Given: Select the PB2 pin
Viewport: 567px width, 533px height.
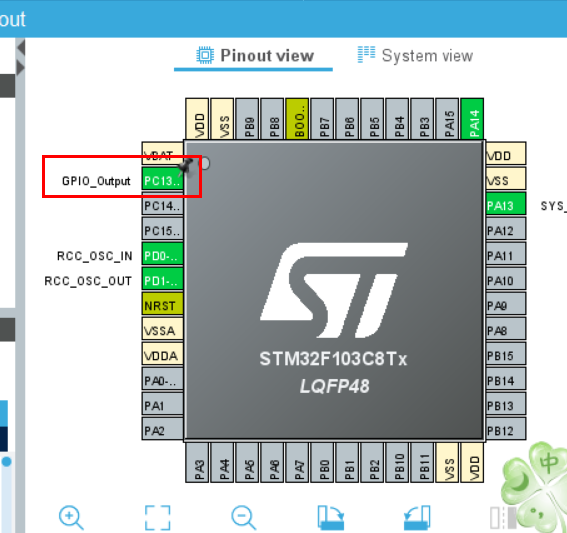Looking at the screenshot, I should point(372,462).
